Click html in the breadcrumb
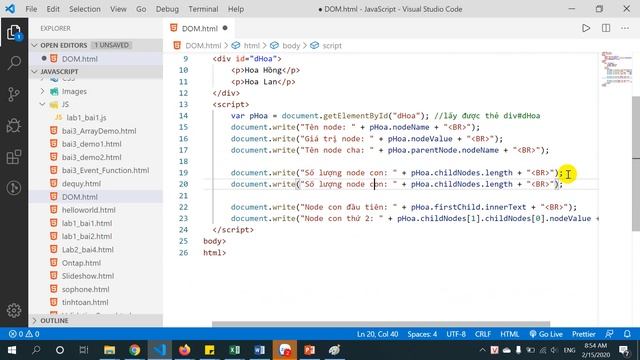 (x=251, y=45)
